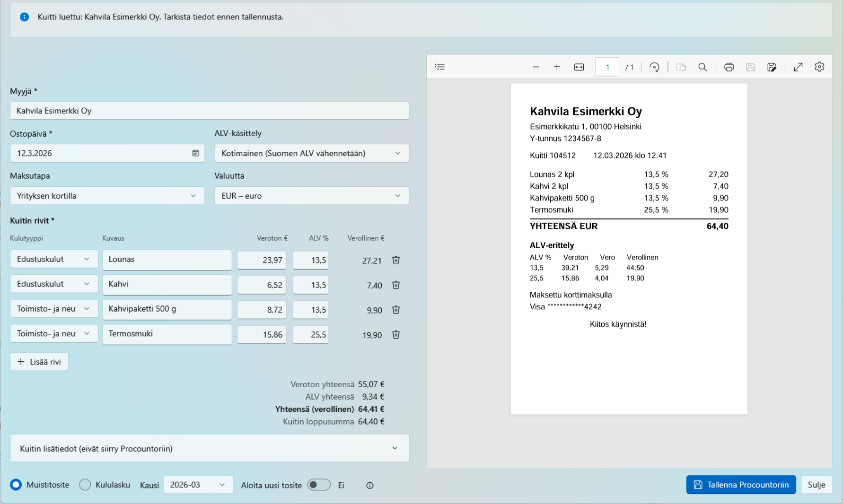Zoom in the receipt PDF preview

557,67
